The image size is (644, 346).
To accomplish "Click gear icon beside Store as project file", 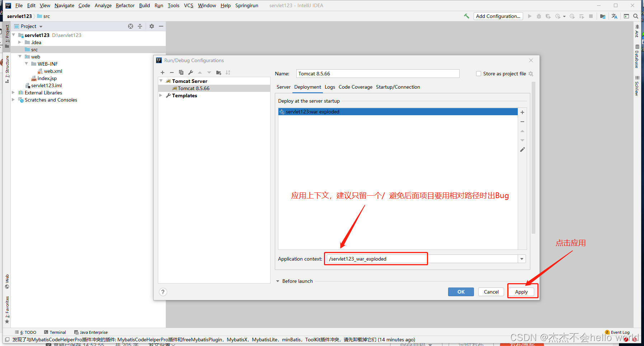I will click(531, 74).
